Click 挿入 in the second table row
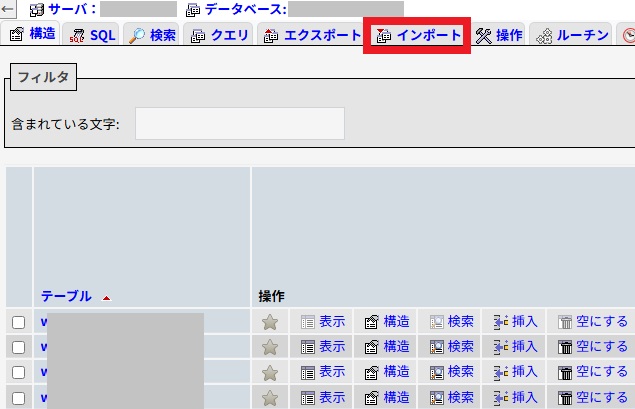635x409 pixels. [x=516, y=347]
